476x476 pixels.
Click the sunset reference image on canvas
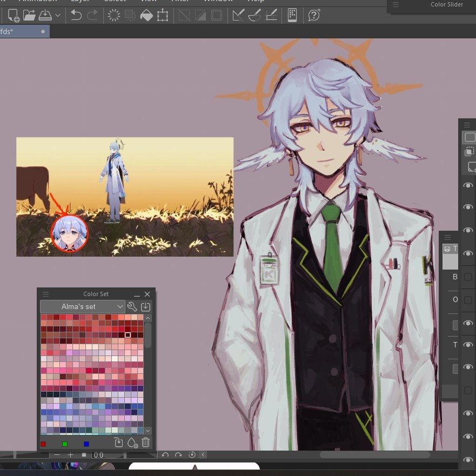[125, 197]
